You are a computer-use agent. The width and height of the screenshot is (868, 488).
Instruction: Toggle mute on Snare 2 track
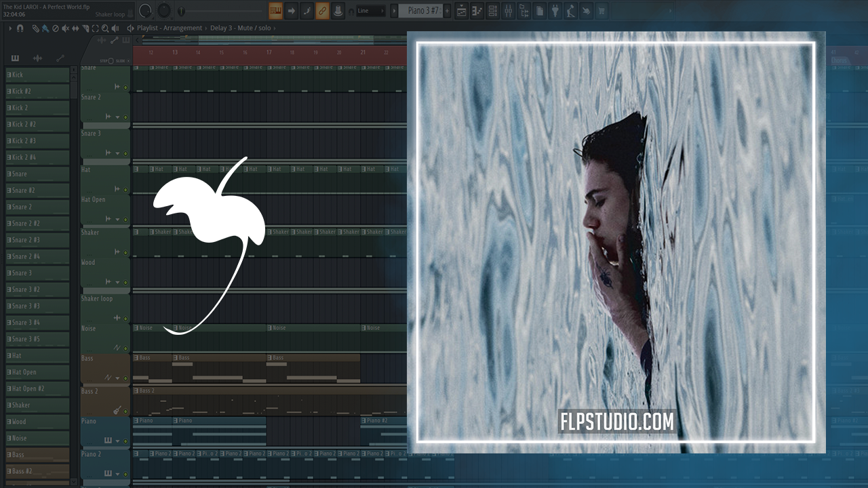click(x=125, y=117)
